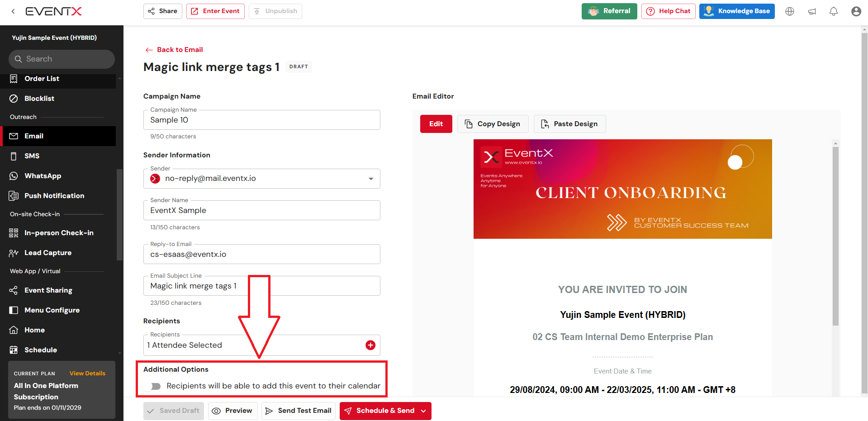Click the Saved Draft button
The height and width of the screenshot is (421, 868).
pos(174,411)
